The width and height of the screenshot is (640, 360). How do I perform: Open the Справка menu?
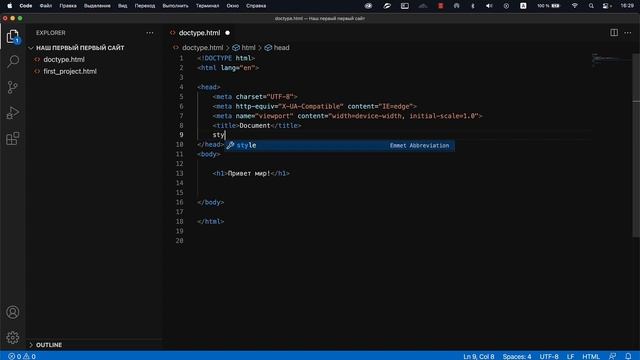pyautogui.click(x=256, y=6)
